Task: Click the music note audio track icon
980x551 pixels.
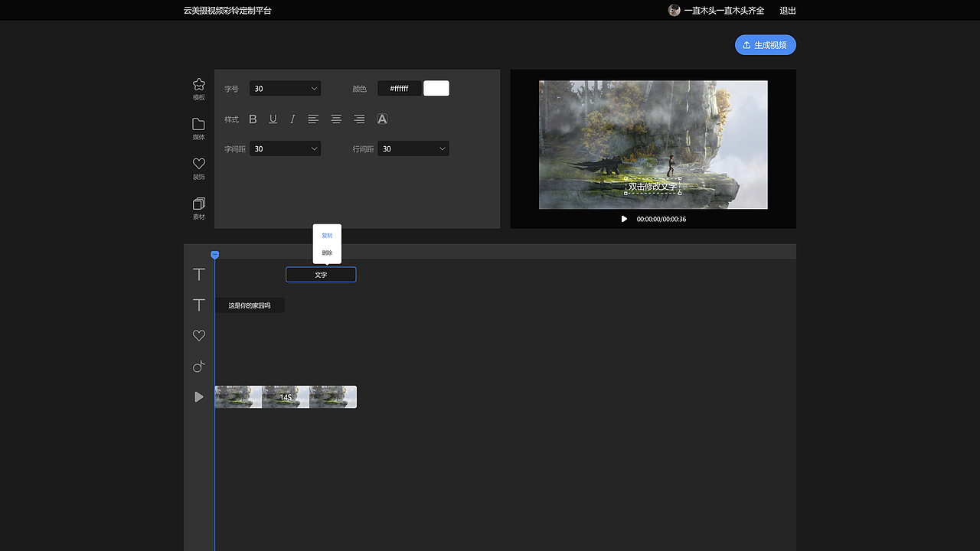Action: point(199,367)
